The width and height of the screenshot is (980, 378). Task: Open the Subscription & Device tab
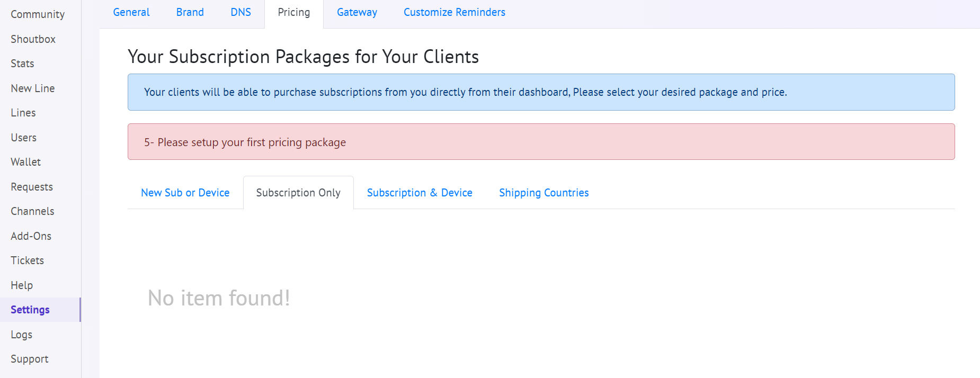(420, 193)
